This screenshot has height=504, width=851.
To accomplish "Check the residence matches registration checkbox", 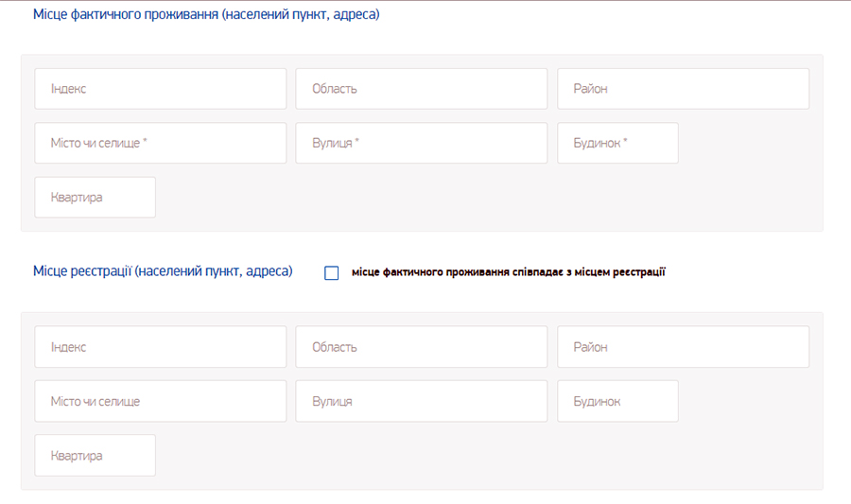I will pos(331,272).
